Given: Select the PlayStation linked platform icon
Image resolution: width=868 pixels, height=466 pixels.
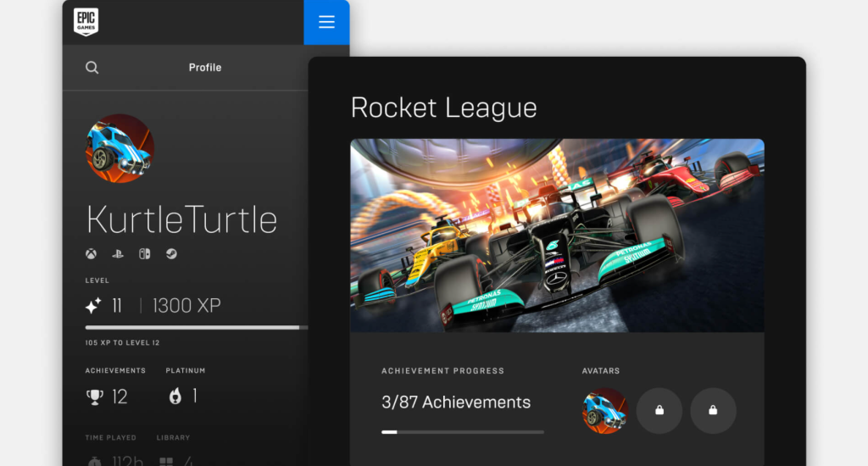Looking at the screenshot, I should pos(117,254).
